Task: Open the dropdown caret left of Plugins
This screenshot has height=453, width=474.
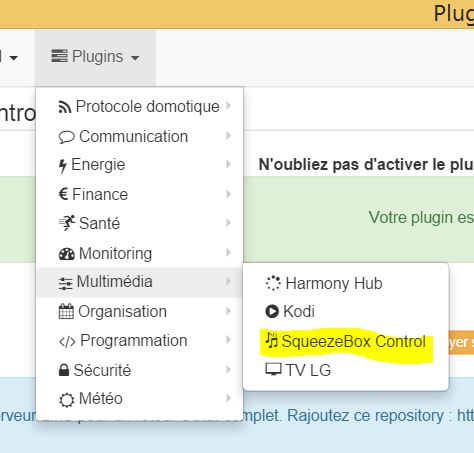Action: [14, 58]
